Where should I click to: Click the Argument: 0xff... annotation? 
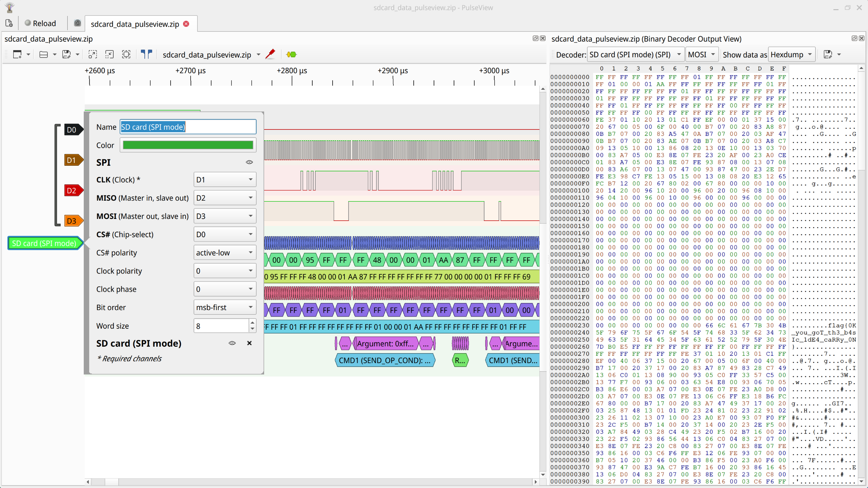coord(386,344)
